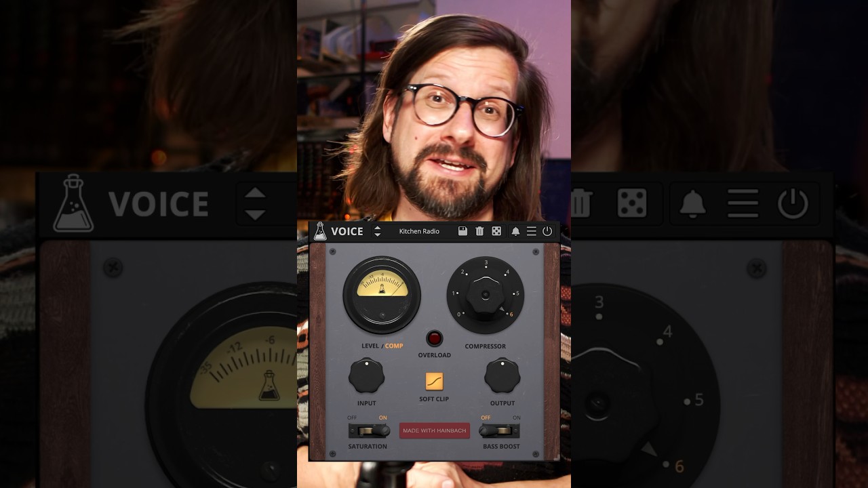868x488 pixels.
Task: Randomize settings with the dice icon
Action: (496, 231)
